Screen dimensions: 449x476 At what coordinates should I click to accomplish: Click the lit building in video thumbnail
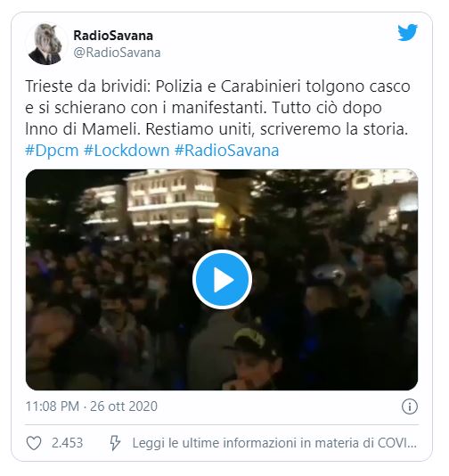pyautogui.click(x=171, y=201)
